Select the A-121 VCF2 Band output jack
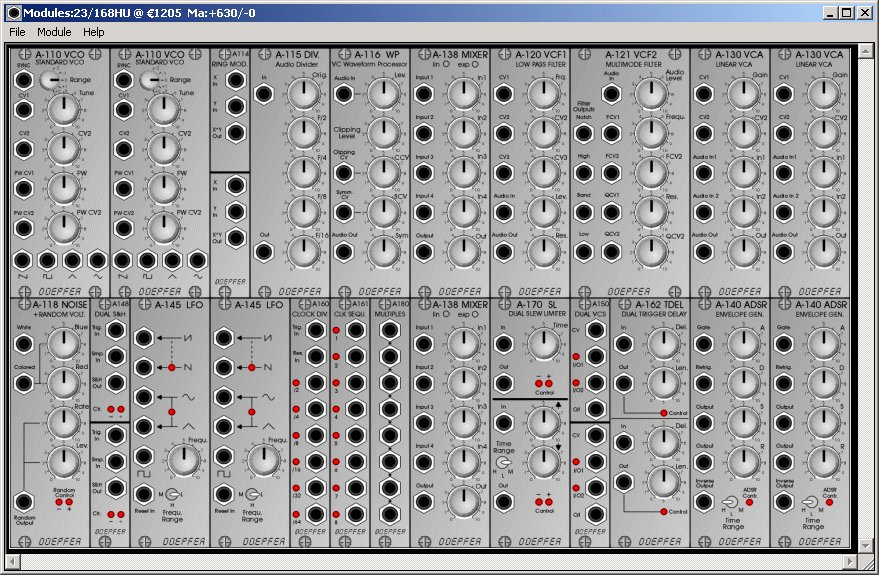Image resolution: width=879 pixels, height=575 pixels. pyautogui.click(x=584, y=212)
